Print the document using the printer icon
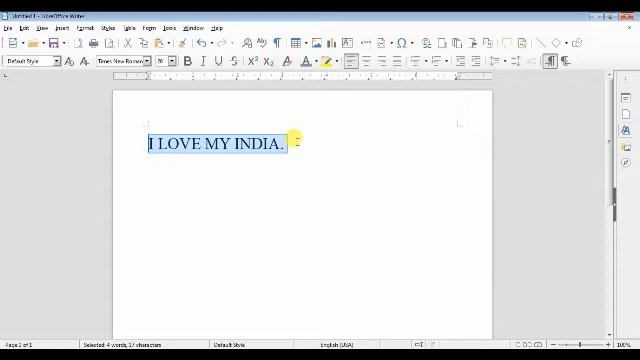 [93, 43]
